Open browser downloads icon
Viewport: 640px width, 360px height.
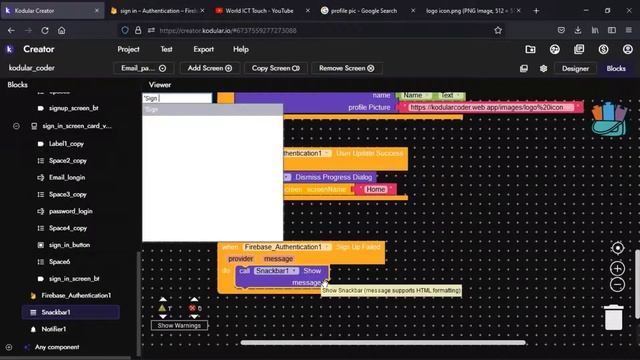click(x=578, y=30)
